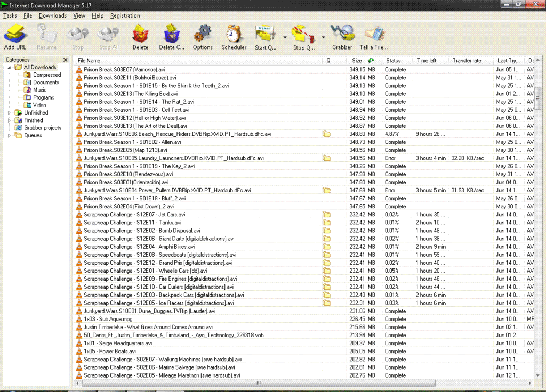Sort by the Transfer rate column header

point(470,61)
